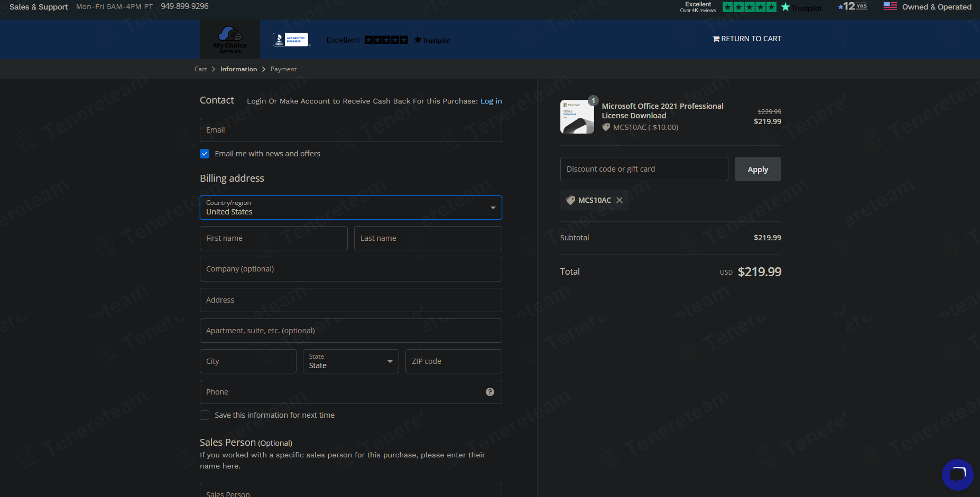Click the top bar Trustpilot green stars
980x497 pixels.
pyautogui.click(x=750, y=7)
